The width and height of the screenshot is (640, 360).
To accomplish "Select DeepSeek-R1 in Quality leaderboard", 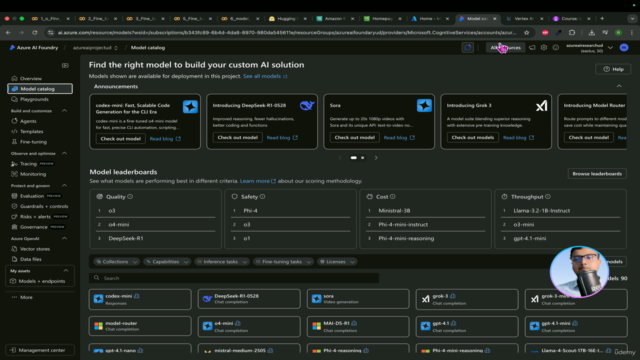I will pos(126,238).
